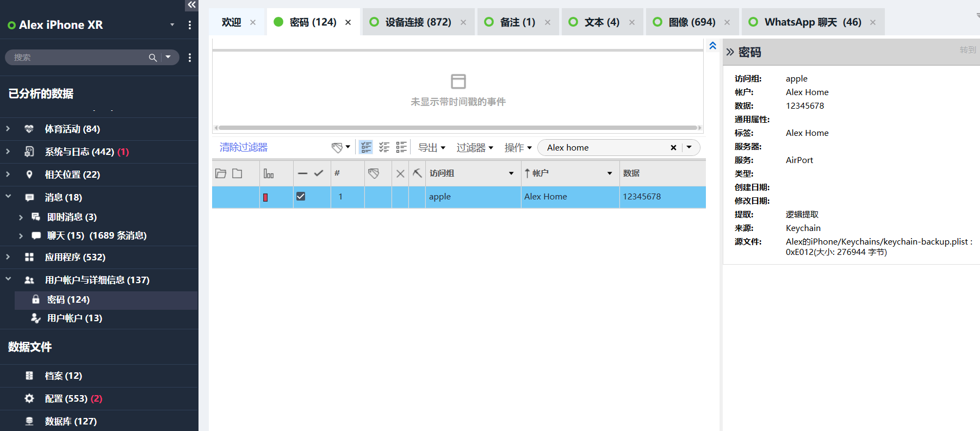The height and width of the screenshot is (431, 980).
Task: Click the pickaxe column header icon
Action: click(417, 173)
